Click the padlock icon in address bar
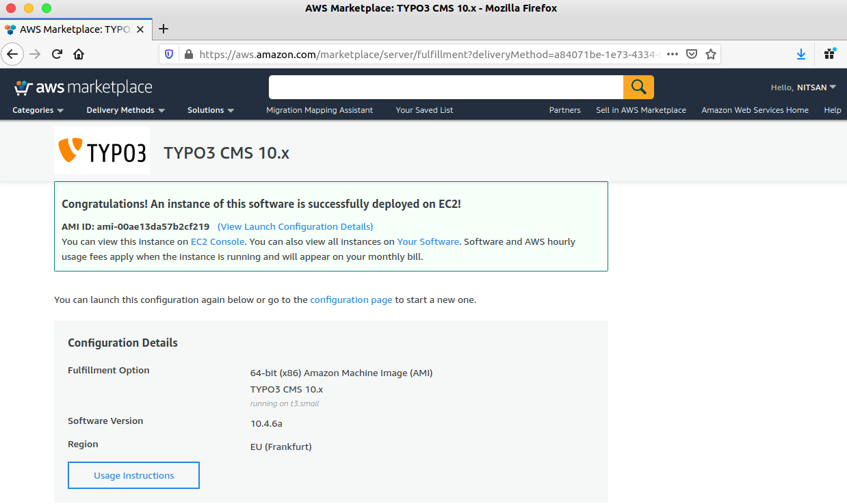The width and height of the screenshot is (847, 504). 187,53
